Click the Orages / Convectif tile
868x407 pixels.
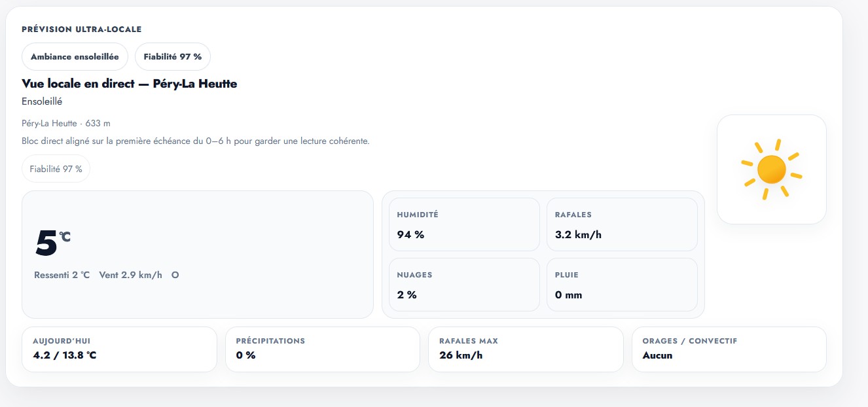tap(729, 349)
